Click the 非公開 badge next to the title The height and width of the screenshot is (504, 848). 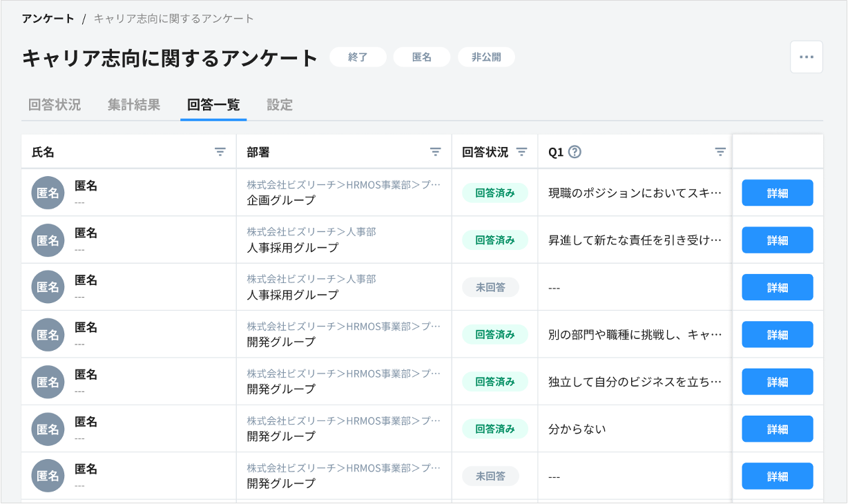point(485,57)
